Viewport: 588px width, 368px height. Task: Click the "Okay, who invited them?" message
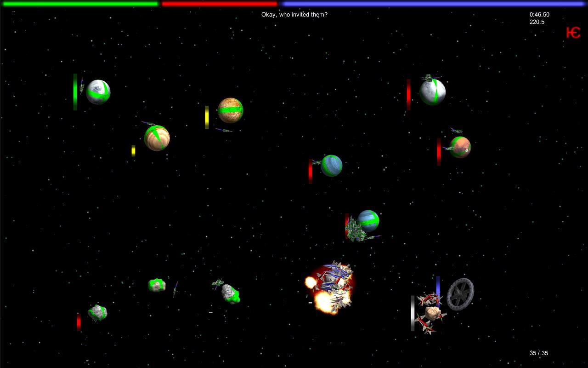point(294,15)
